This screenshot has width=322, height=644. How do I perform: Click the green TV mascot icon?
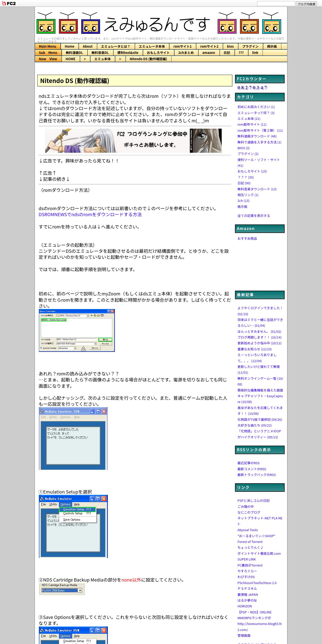coord(46,23)
